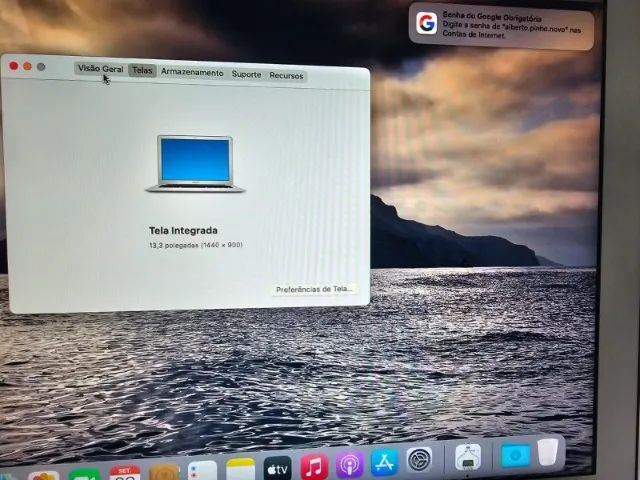This screenshot has height=480, width=640.
Task: Open the Trash in the Dock
Action: click(x=548, y=451)
